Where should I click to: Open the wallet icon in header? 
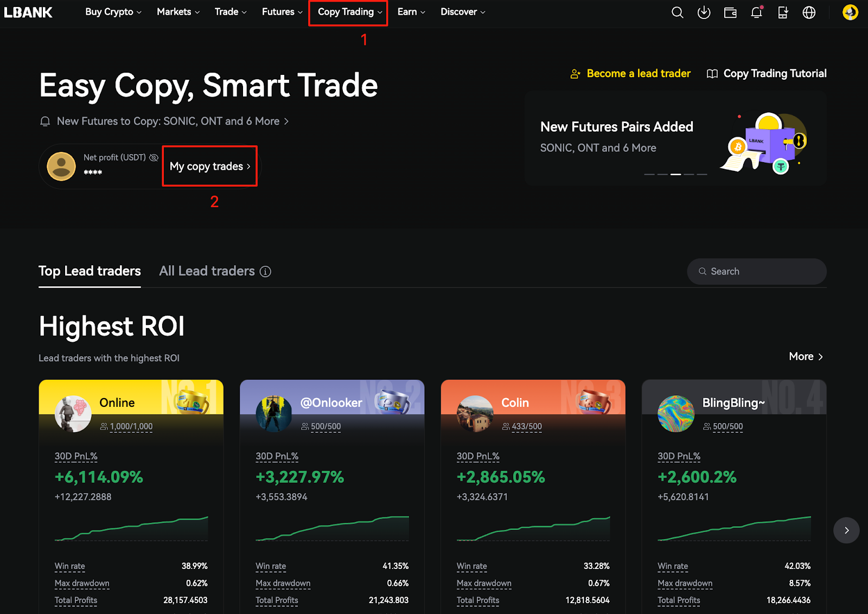[730, 12]
